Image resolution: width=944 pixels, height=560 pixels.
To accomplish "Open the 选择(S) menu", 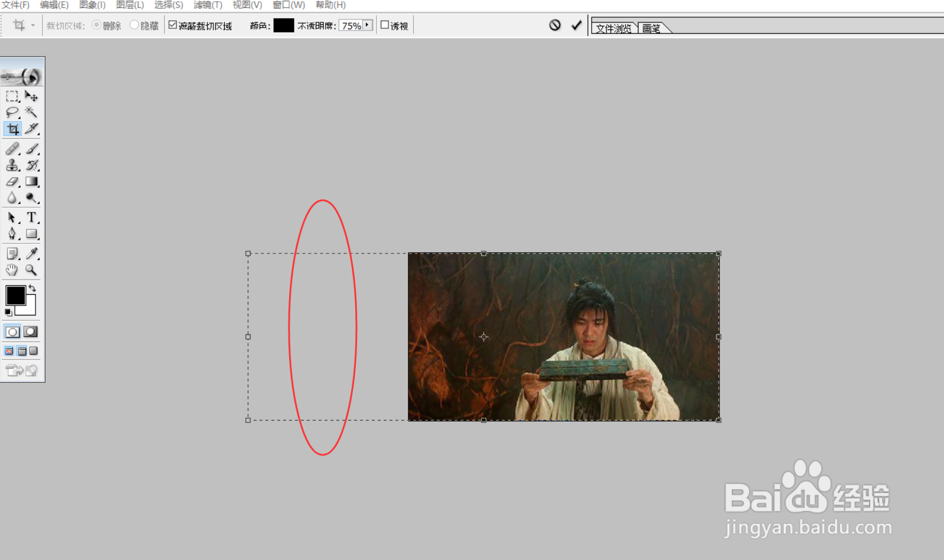I will point(168,5).
